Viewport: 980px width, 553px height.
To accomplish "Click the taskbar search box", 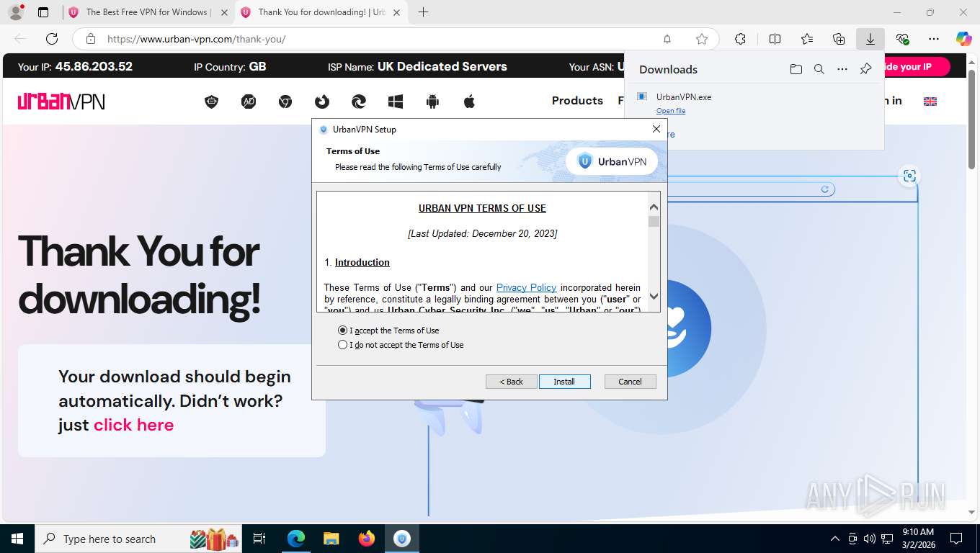I will point(139,539).
